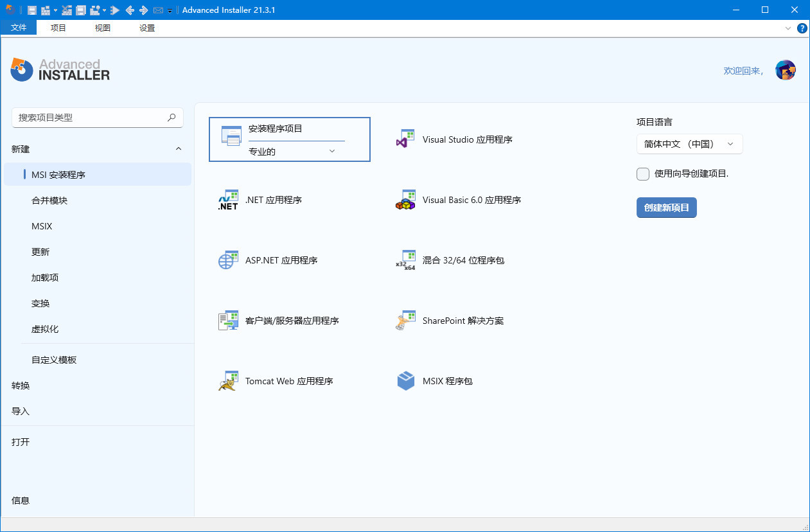Open the 项目 menu
Screen dimensions: 810x532
[58, 28]
